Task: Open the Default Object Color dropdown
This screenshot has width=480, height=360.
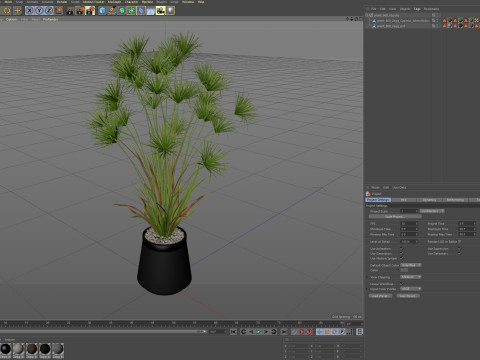Action: [411, 265]
